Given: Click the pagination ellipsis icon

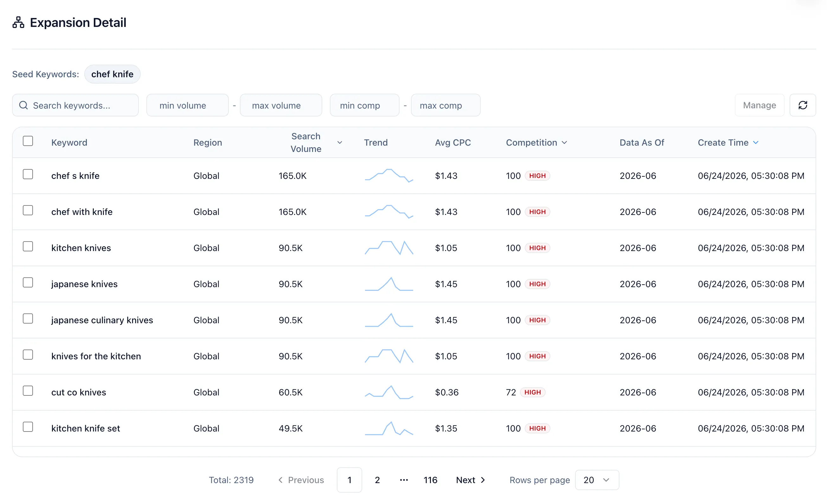Looking at the screenshot, I should pyautogui.click(x=404, y=480).
